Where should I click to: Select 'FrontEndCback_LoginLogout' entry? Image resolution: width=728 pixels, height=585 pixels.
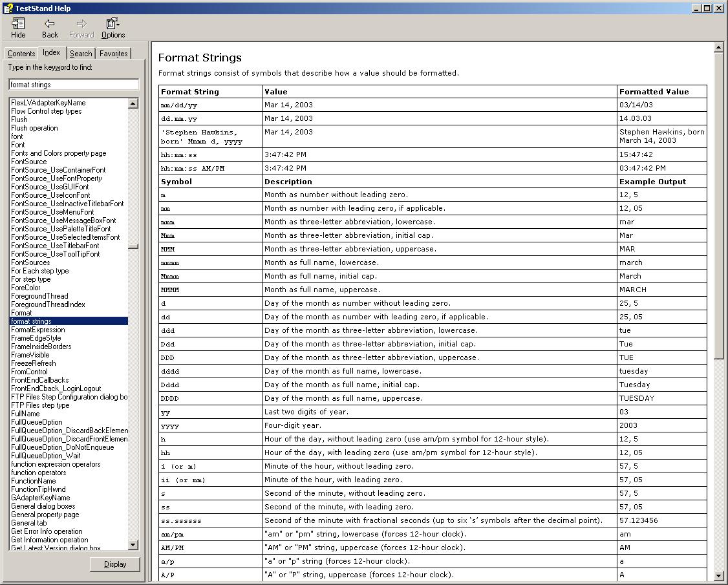(x=56, y=388)
